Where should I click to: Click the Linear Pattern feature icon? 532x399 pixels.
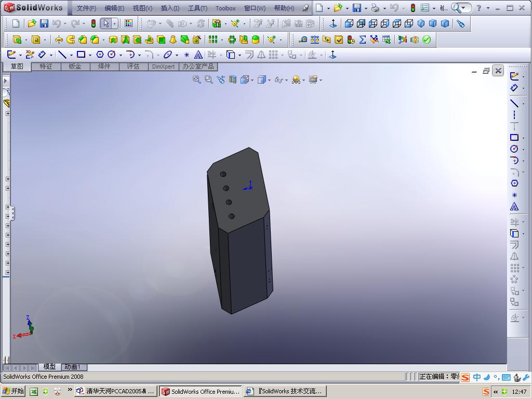pyautogui.click(x=213, y=39)
